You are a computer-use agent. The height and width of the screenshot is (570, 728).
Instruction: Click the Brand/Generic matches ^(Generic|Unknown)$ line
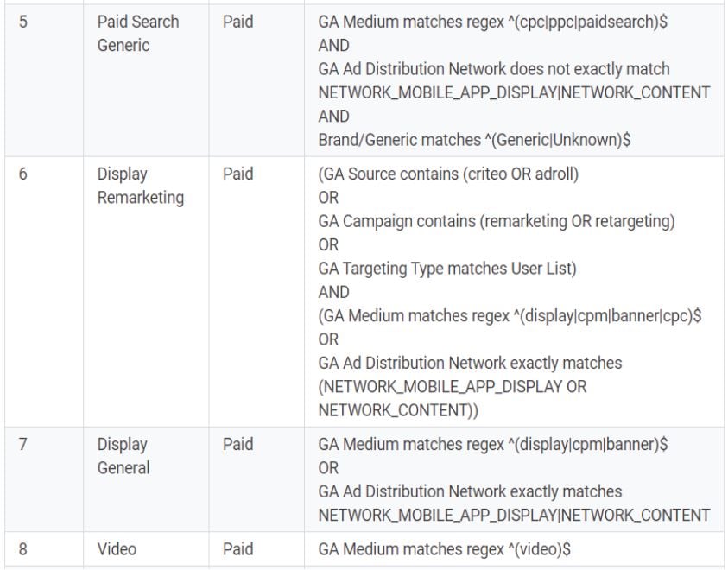coord(474,140)
